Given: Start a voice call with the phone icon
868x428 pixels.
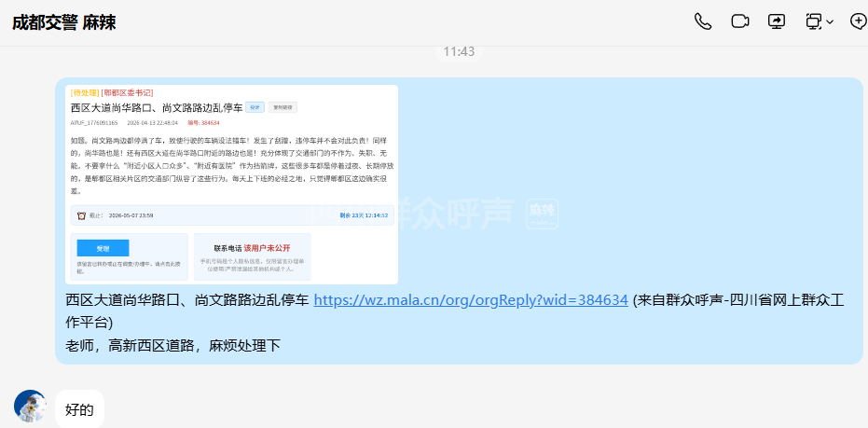Looking at the screenshot, I should click(x=703, y=21).
